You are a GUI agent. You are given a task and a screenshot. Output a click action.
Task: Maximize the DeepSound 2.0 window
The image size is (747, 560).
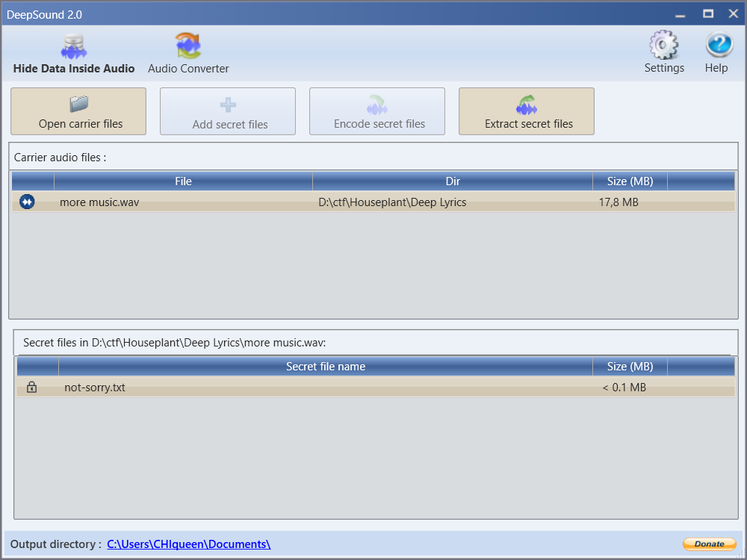[x=708, y=13]
